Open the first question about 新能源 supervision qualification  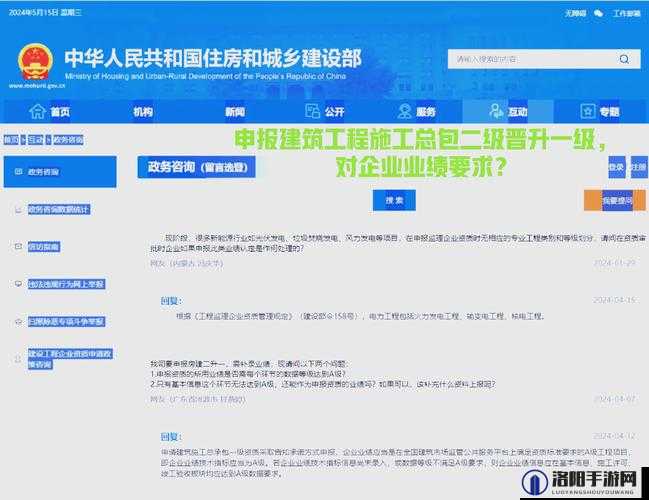[x=397, y=243]
